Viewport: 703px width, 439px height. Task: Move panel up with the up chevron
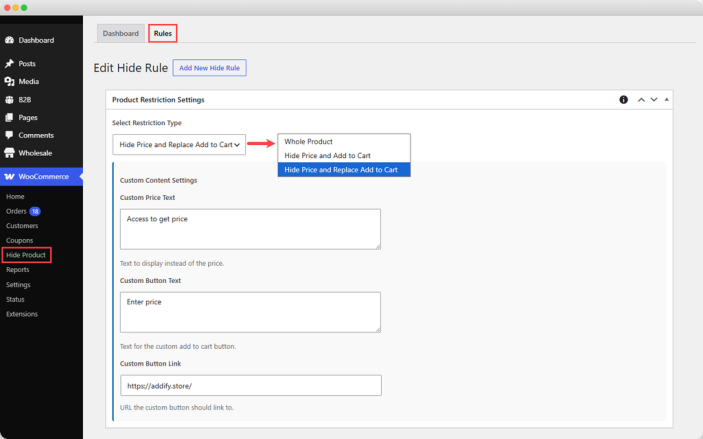[x=641, y=100]
